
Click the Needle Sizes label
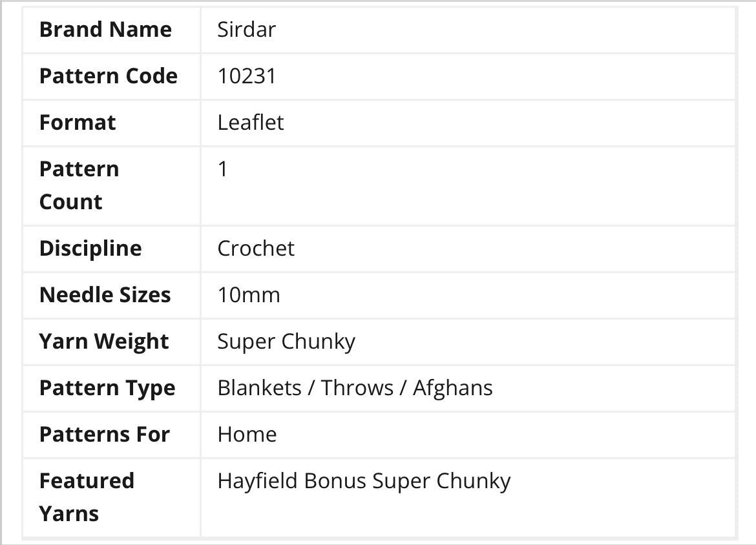pyautogui.click(x=105, y=295)
